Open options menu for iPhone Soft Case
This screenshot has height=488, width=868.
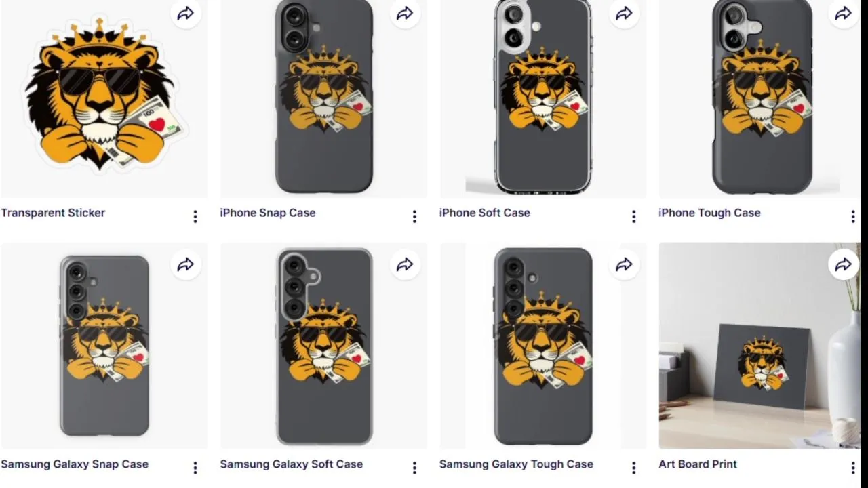(x=633, y=216)
